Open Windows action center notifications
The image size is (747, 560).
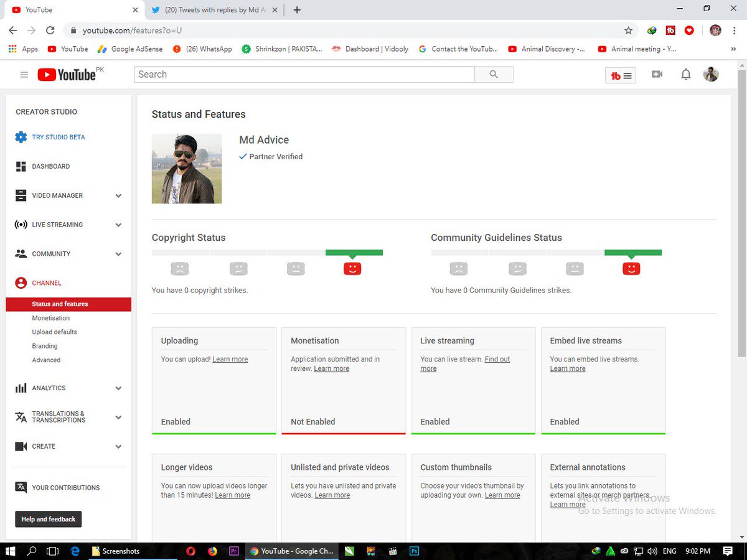coord(728,551)
